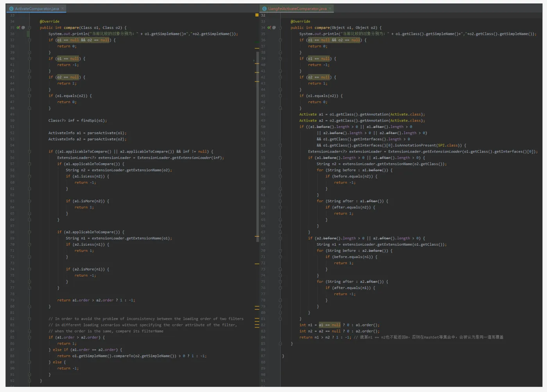Close the LiangFeiActivateComparator.java tab

(x=330, y=9)
